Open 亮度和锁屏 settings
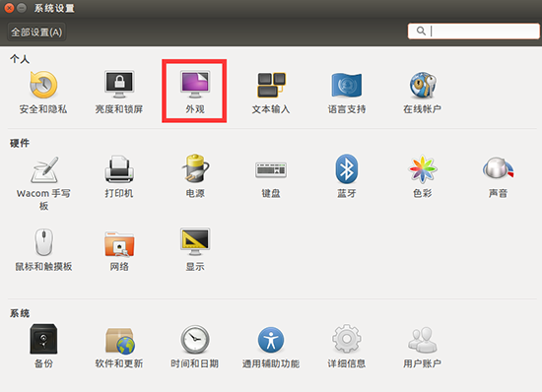 (119, 93)
